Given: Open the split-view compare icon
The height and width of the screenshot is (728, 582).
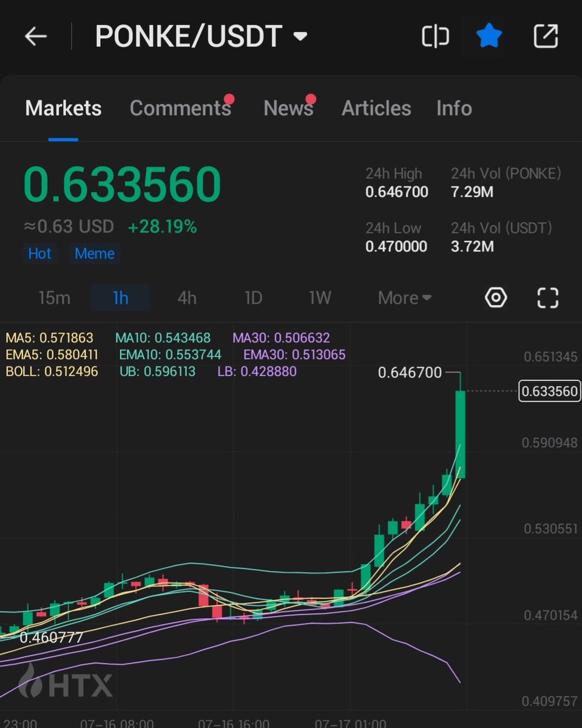Looking at the screenshot, I should tap(435, 37).
